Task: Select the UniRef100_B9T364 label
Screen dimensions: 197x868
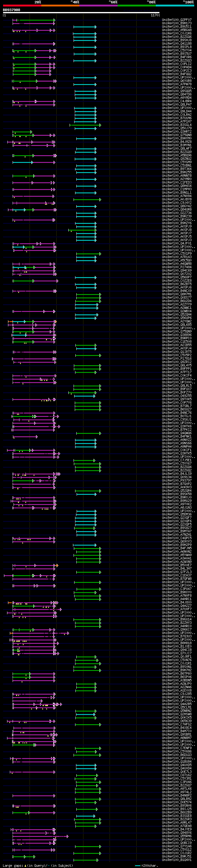Action: [x=177, y=169]
